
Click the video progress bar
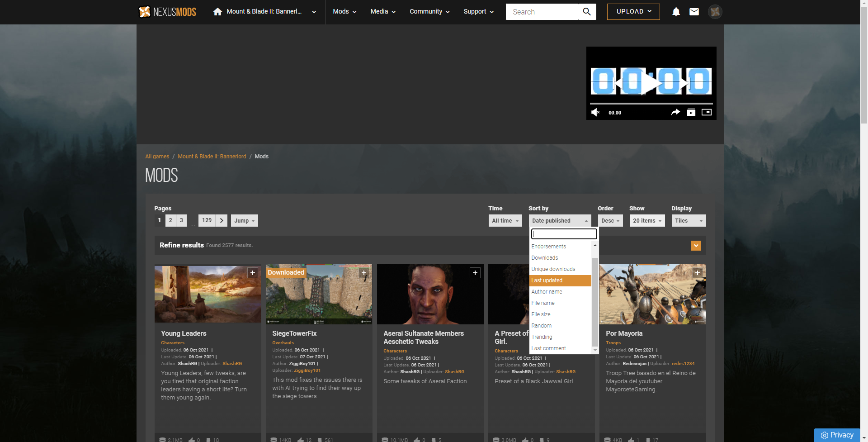tap(651, 104)
